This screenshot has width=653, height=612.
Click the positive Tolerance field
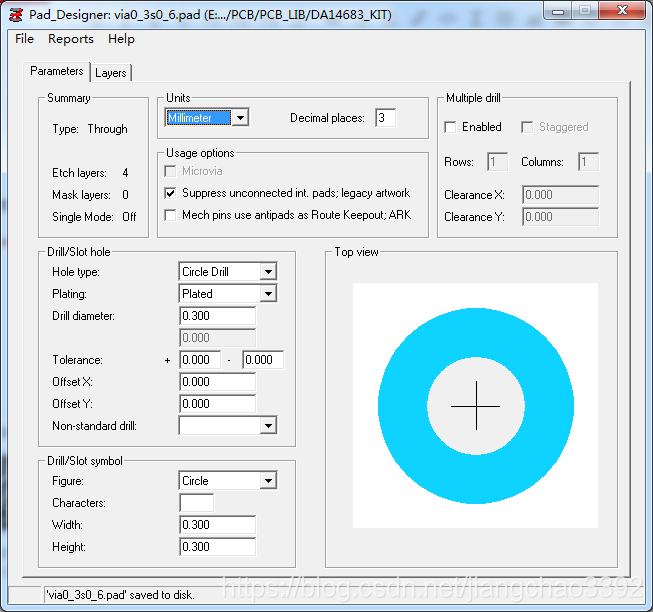(x=200, y=360)
